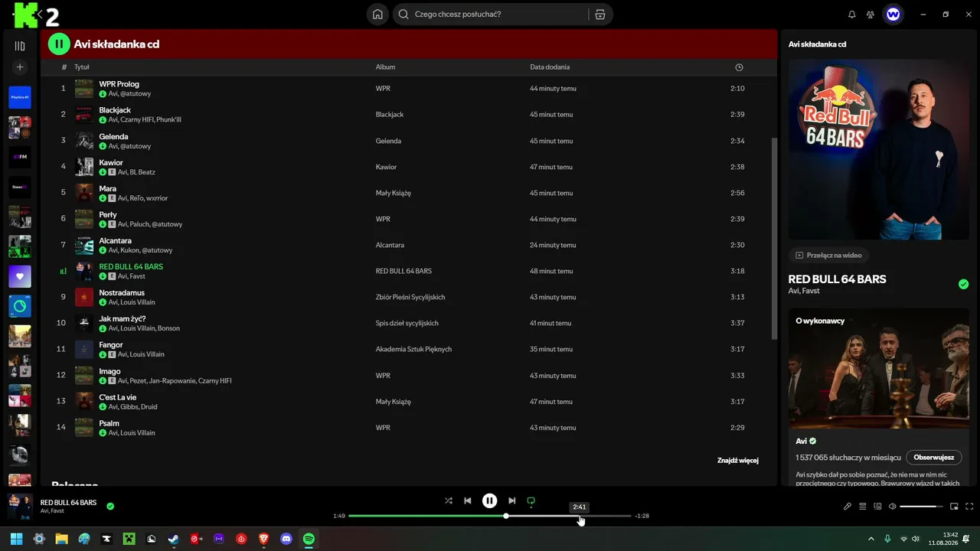The image size is (980, 551).
Task: Pause playback in the bottom player bar
Action: tap(490, 500)
